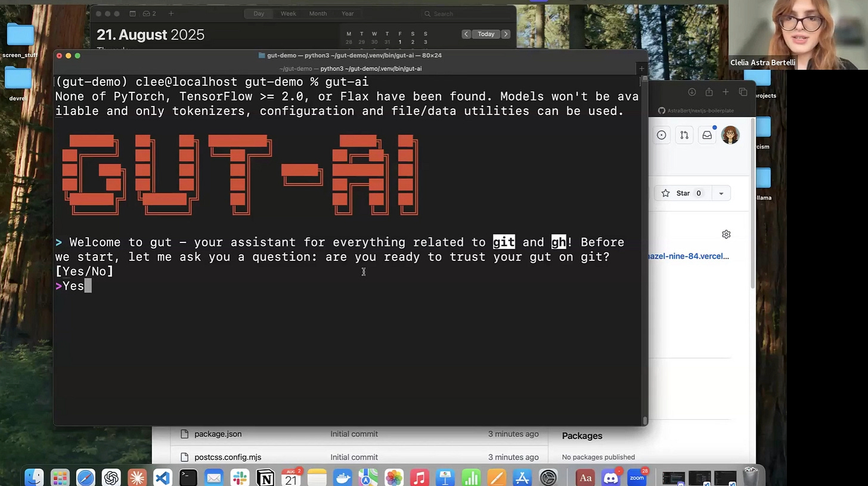Image resolution: width=868 pixels, height=486 pixels.
Task: Open GitHub notifications inbox icon
Action: pos(707,135)
